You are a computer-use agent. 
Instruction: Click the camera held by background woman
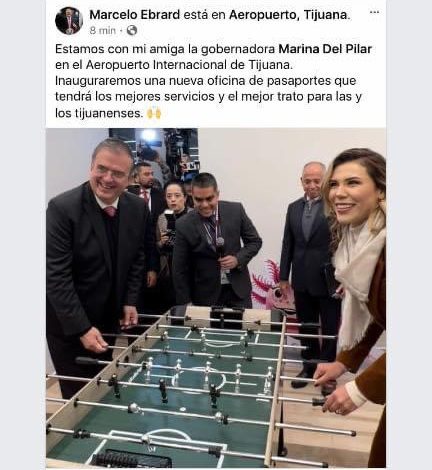(170, 223)
